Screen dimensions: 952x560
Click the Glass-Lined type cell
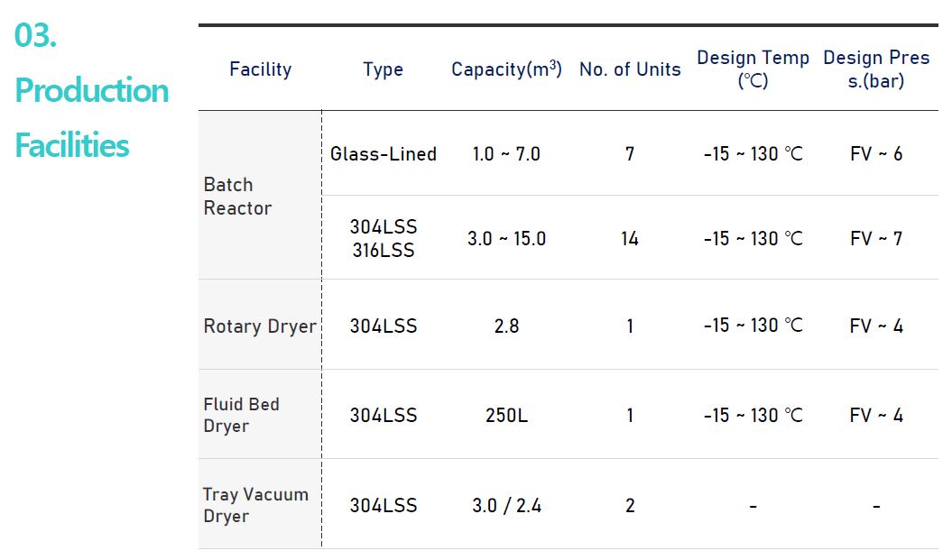point(383,154)
